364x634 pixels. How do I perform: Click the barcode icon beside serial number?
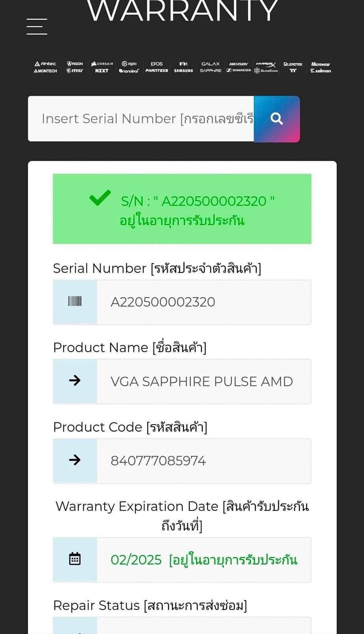click(75, 302)
